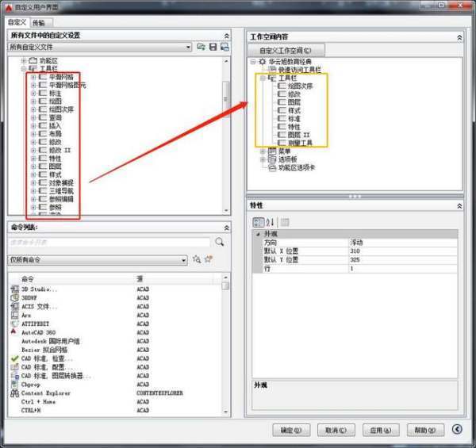
Task: Click the 帮助(H) button
Action: [425, 430]
